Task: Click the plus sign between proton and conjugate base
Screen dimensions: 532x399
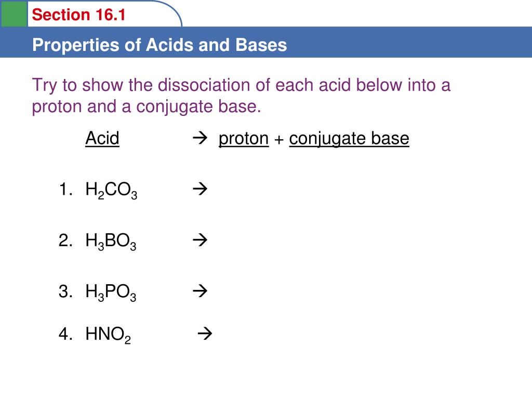Action: point(279,140)
